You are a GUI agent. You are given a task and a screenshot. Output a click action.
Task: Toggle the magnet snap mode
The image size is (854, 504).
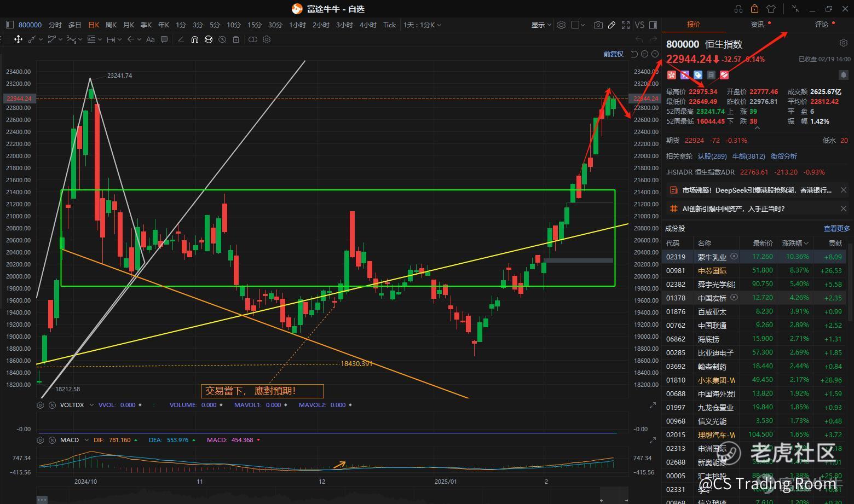point(194,39)
